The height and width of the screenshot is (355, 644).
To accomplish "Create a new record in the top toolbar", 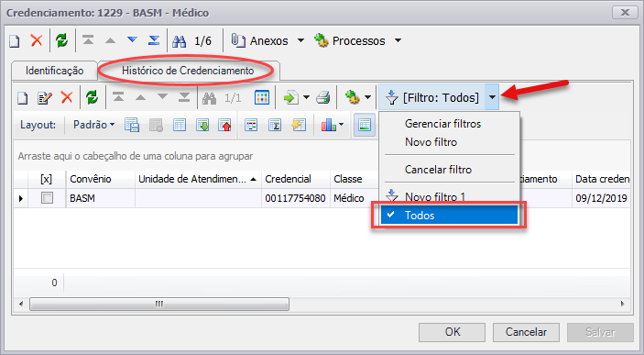I will 15,40.
